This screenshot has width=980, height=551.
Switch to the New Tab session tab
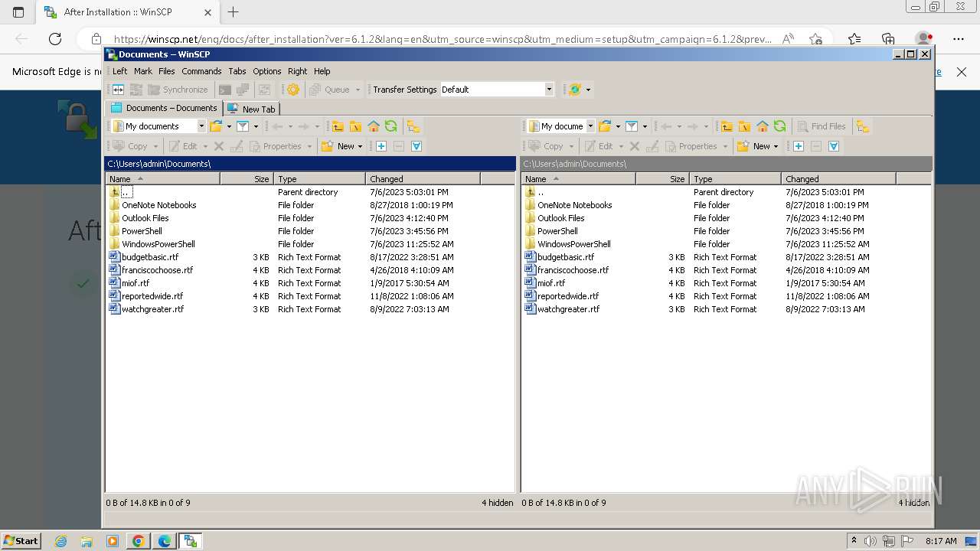pyautogui.click(x=252, y=109)
